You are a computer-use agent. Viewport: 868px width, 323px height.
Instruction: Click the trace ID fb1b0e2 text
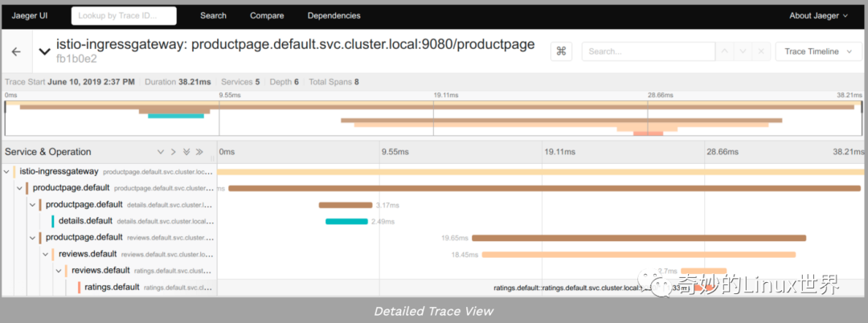tap(76, 58)
